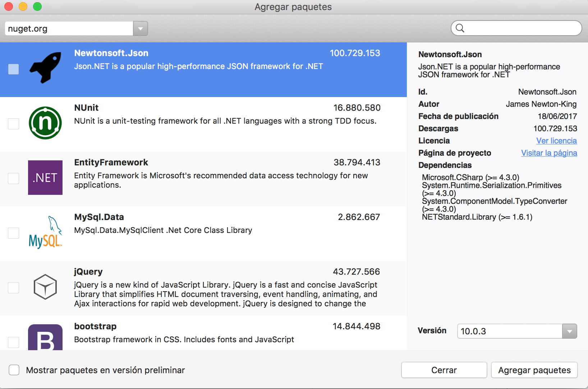
Task: Click the Newtonsoft.Json title in the list
Action: click(x=111, y=53)
